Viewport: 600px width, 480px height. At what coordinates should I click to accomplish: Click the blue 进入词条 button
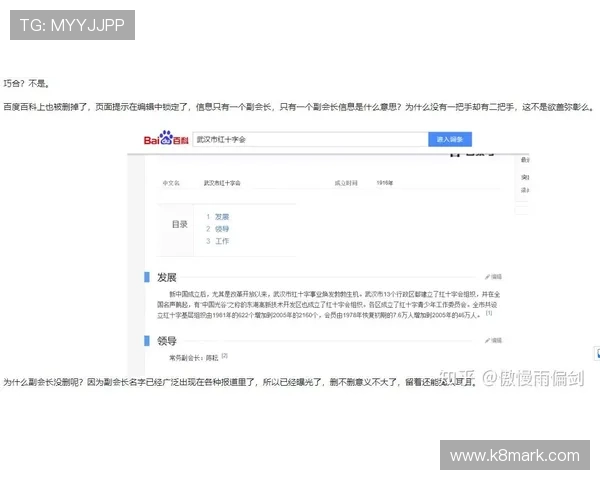[x=450, y=139]
